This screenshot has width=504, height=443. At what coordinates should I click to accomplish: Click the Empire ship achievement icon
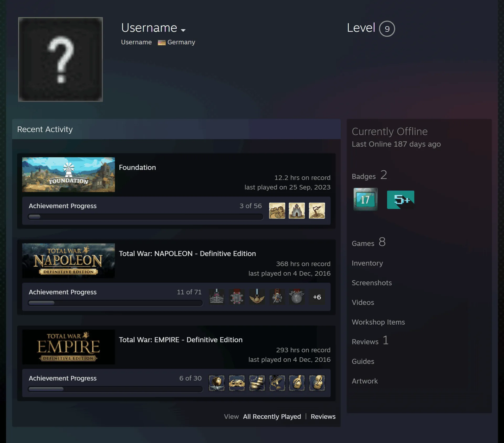click(x=257, y=383)
